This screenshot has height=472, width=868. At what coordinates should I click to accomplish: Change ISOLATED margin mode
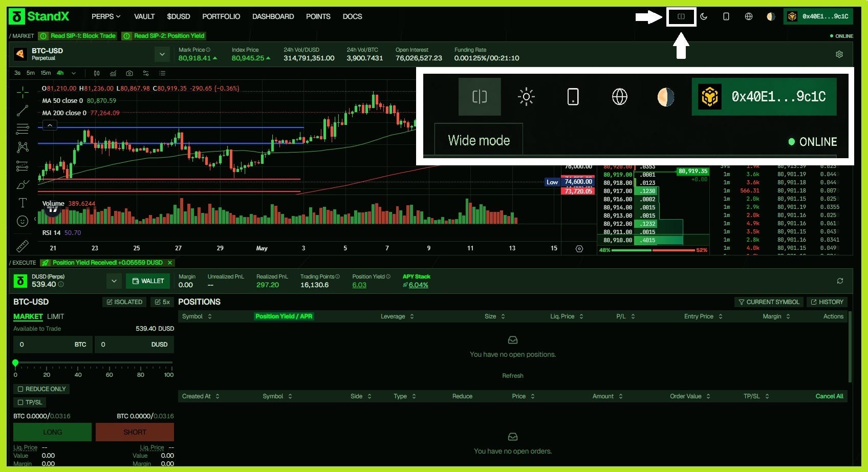(x=124, y=302)
